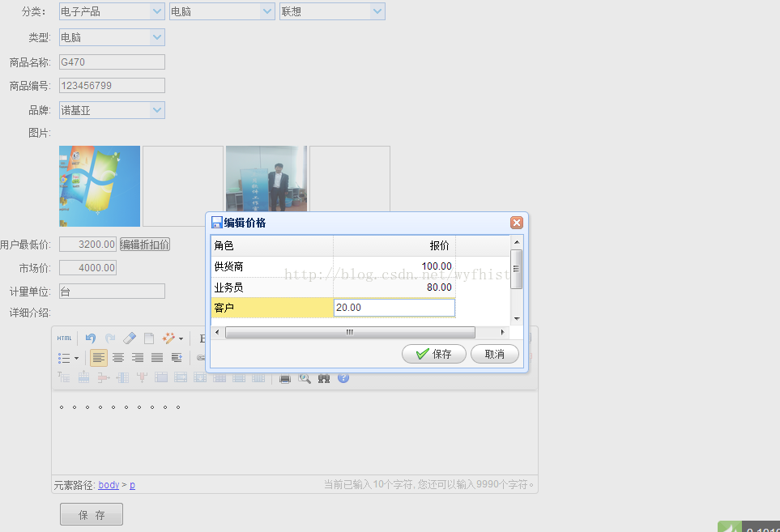Click the delete table row icon
The image size is (780, 532).
(x=103, y=378)
